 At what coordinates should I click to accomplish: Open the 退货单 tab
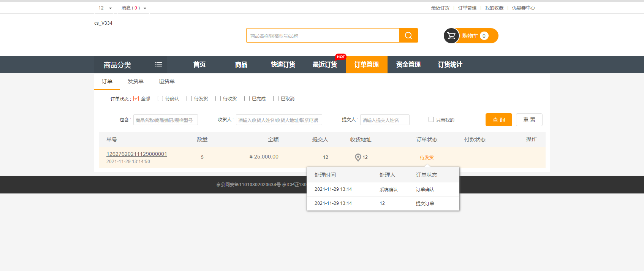pos(167,81)
